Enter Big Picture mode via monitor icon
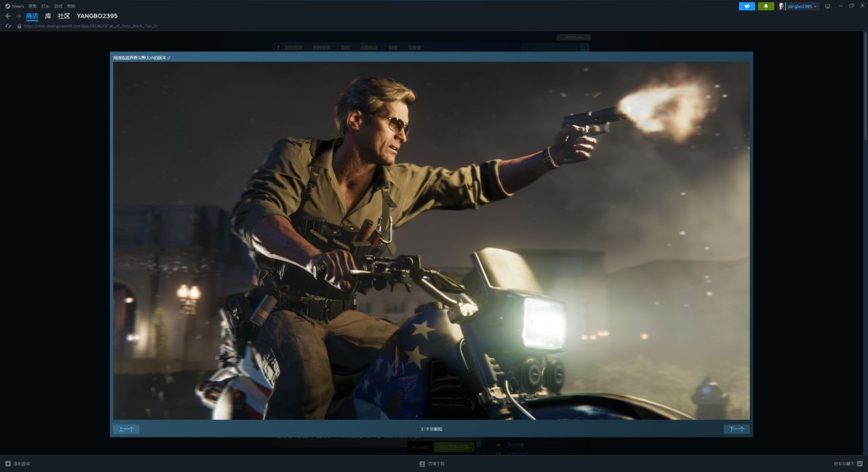The width and height of the screenshot is (868, 472). coord(827,6)
